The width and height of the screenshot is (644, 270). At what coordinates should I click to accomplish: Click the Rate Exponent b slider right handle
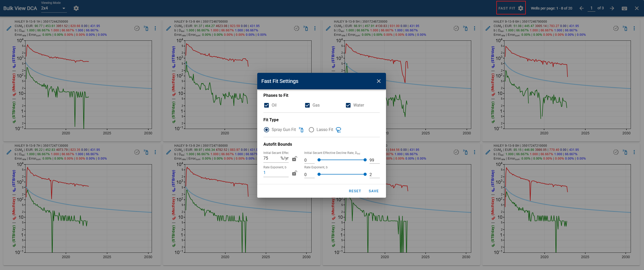(x=365, y=174)
